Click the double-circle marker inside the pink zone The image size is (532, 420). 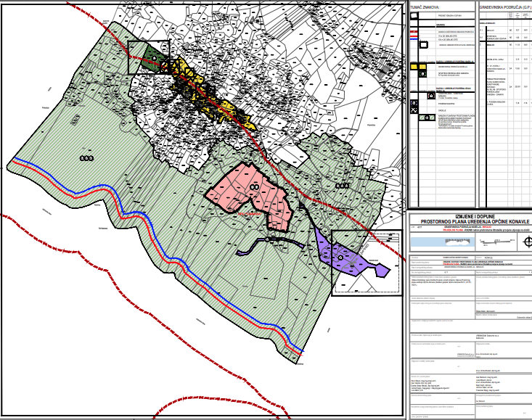[254, 186]
